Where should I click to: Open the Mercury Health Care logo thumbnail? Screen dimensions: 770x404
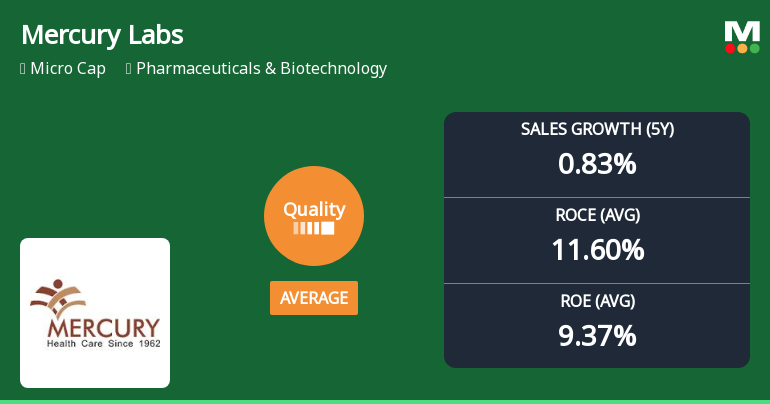[x=95, y=313]
